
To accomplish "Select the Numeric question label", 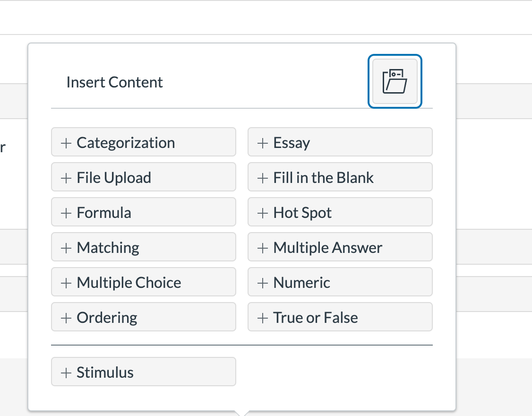I will point(301,283).
